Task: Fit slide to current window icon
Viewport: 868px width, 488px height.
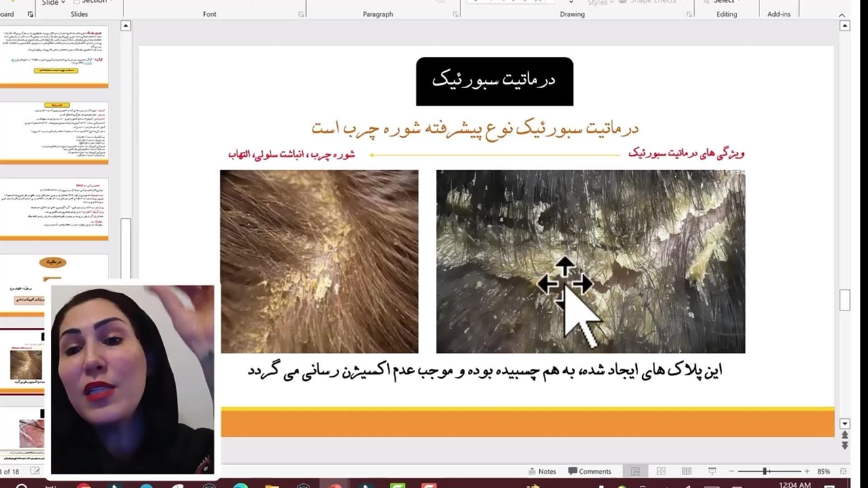Action: [843, 471]
